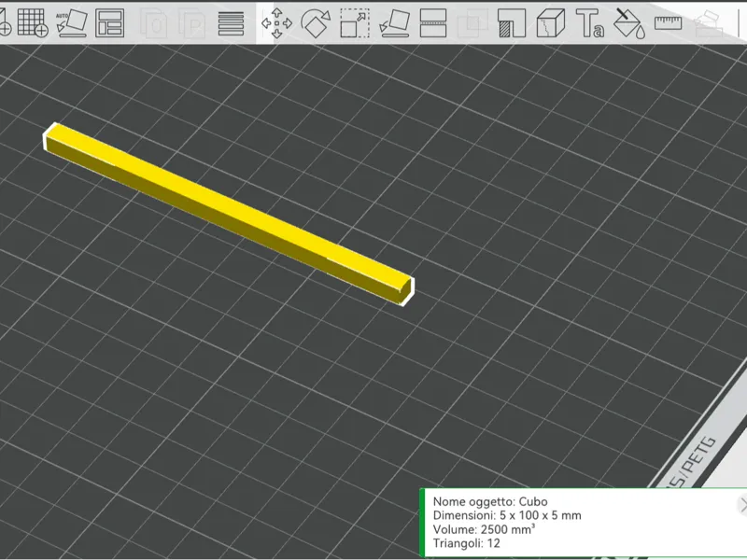Add a new object with the cube-plus icon

coord(5,22)
